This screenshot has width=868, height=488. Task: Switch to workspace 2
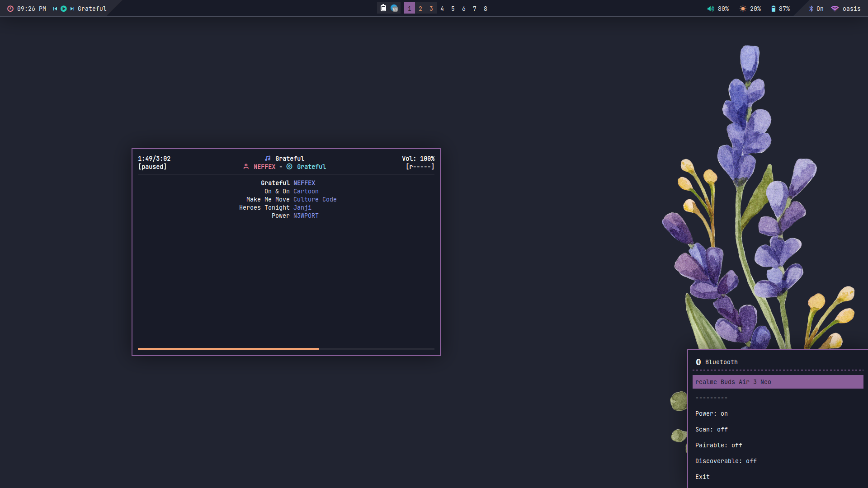click(420, 9)
